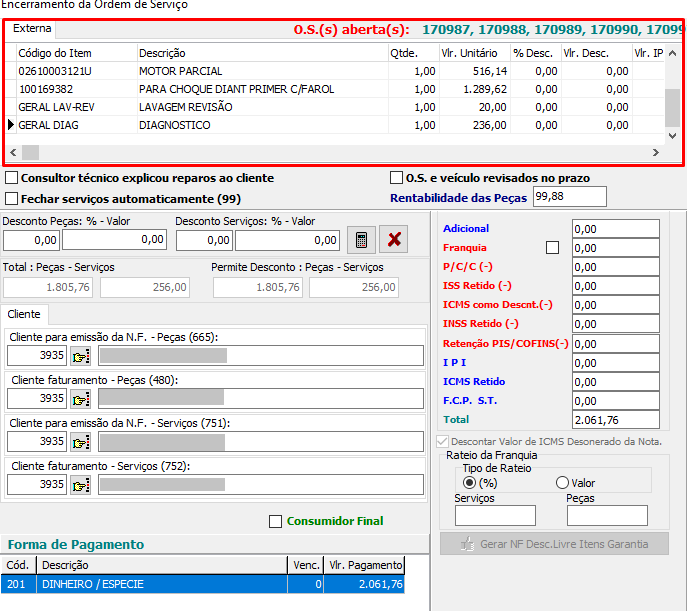Enable Fechar serviços automaticamente (99)
Viewport: 687px width, 611px height.
pos(12,199)
